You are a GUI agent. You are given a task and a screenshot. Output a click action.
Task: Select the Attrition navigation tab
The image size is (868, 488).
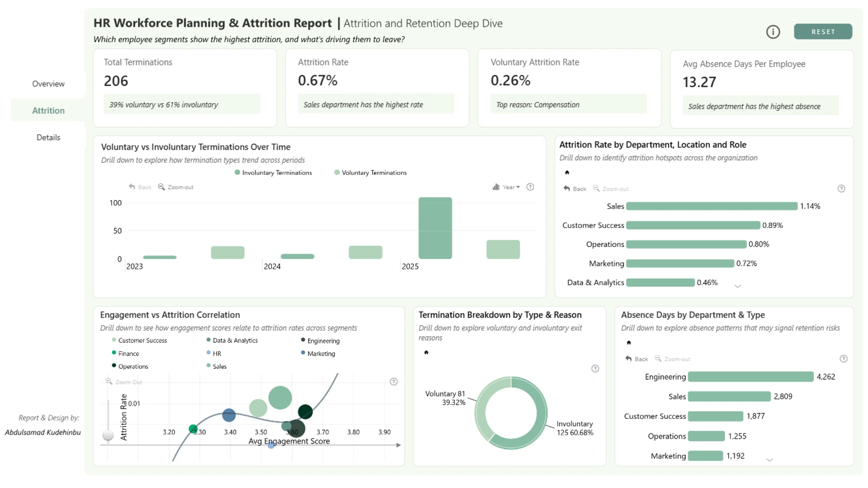[x=48, y=111]
